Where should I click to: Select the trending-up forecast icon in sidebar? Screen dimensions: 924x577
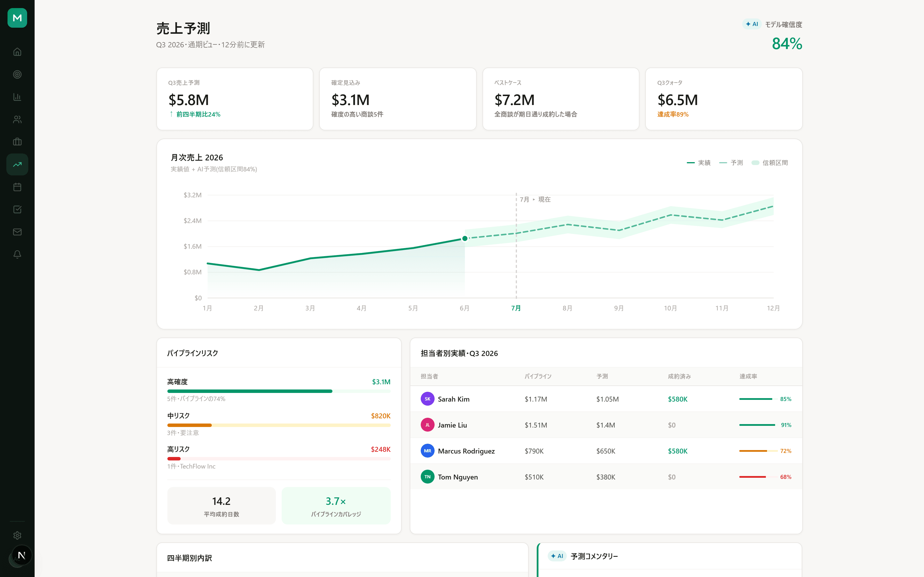click(x=17, y=164)
